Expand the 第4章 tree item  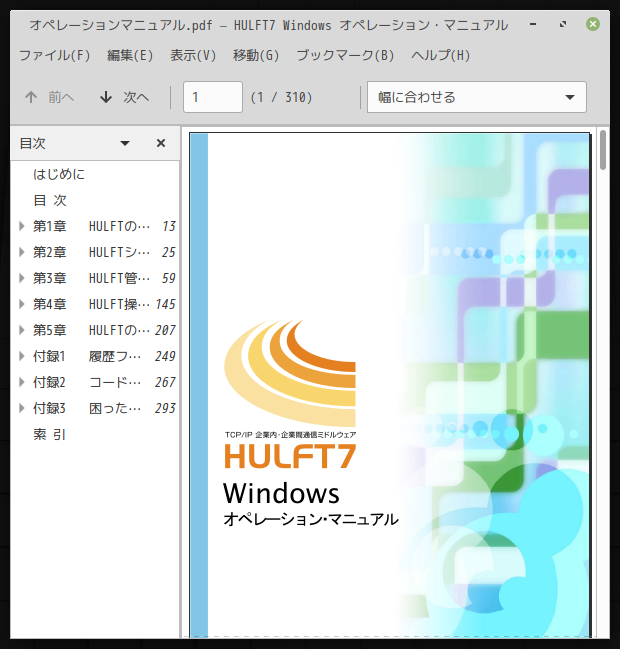(x=22, y=304)
